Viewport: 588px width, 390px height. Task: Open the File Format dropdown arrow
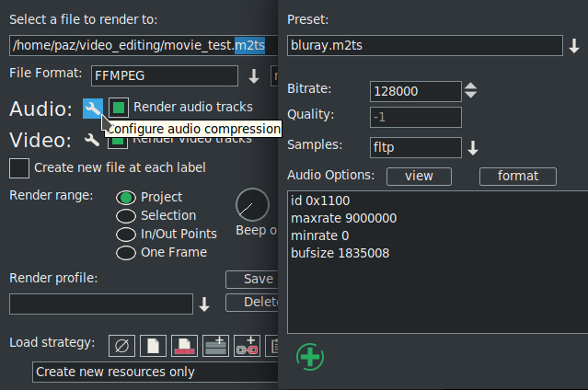click(x=254, y=75)
